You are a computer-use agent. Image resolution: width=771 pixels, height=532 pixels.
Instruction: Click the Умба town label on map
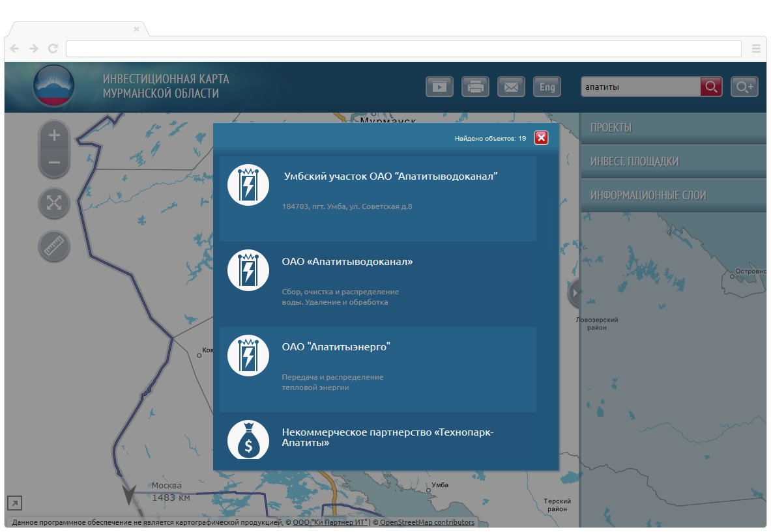[x=440, y=485]
